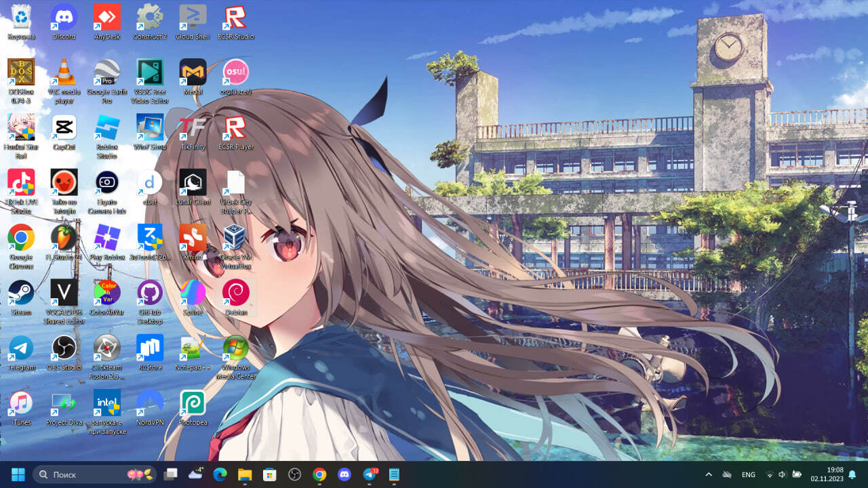
Task: Click the OBS Studio desktop icon
Action: pos(64,348)
